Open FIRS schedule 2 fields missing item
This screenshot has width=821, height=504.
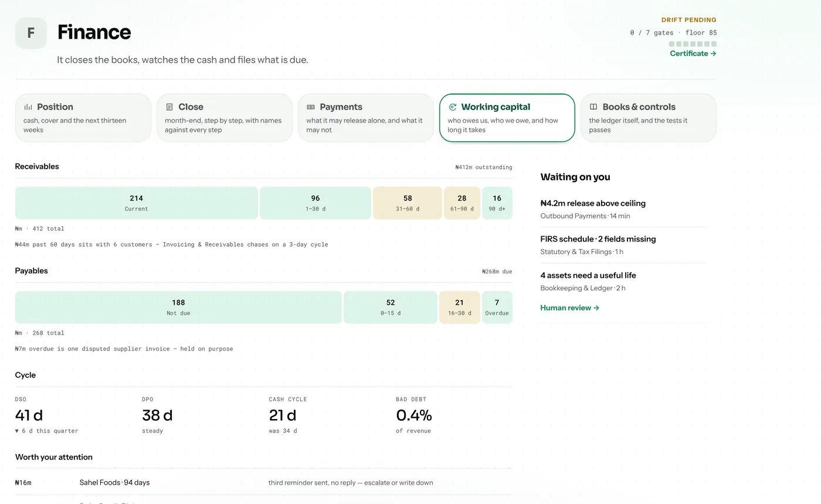tap(623, 245)
